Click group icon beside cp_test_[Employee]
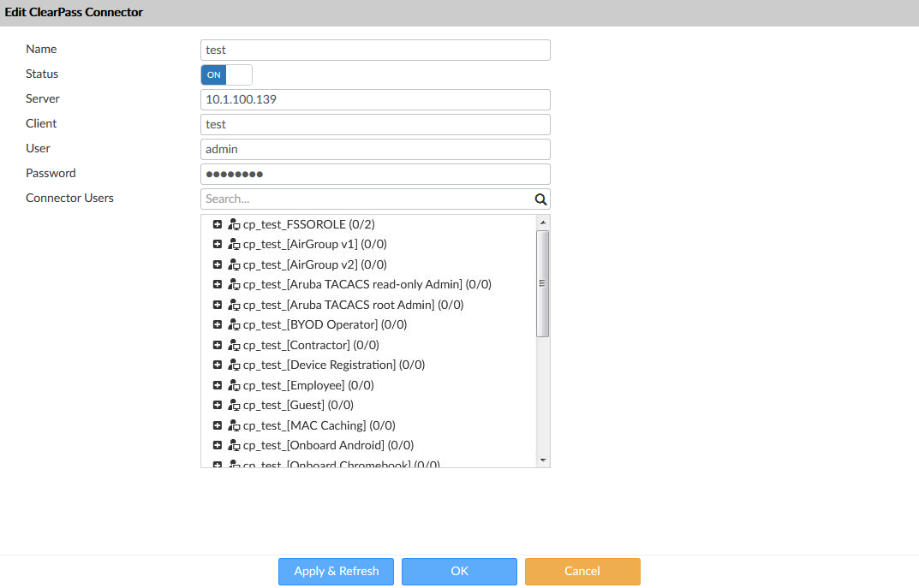 point(234,385)
